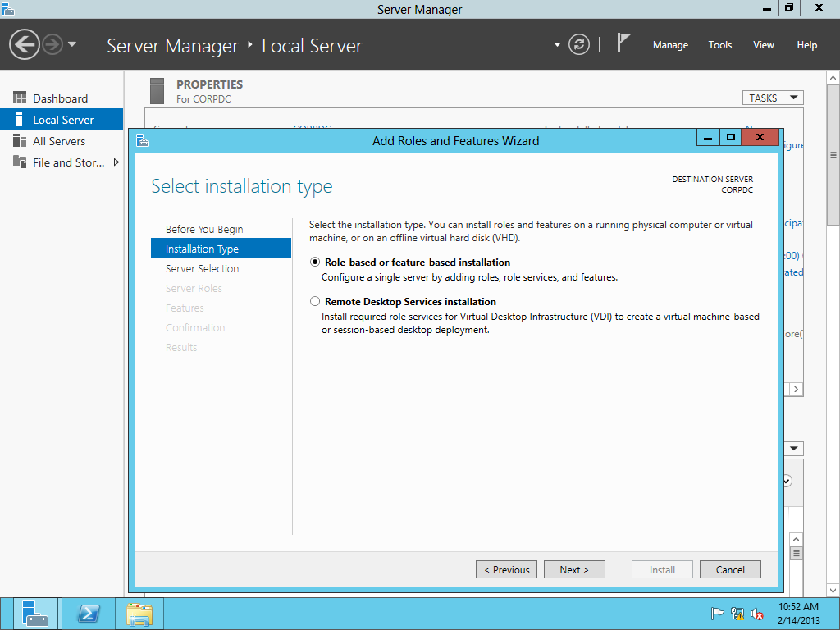
Task: Select Remote Desktop Services installation option
Action: tap(315, 302)
